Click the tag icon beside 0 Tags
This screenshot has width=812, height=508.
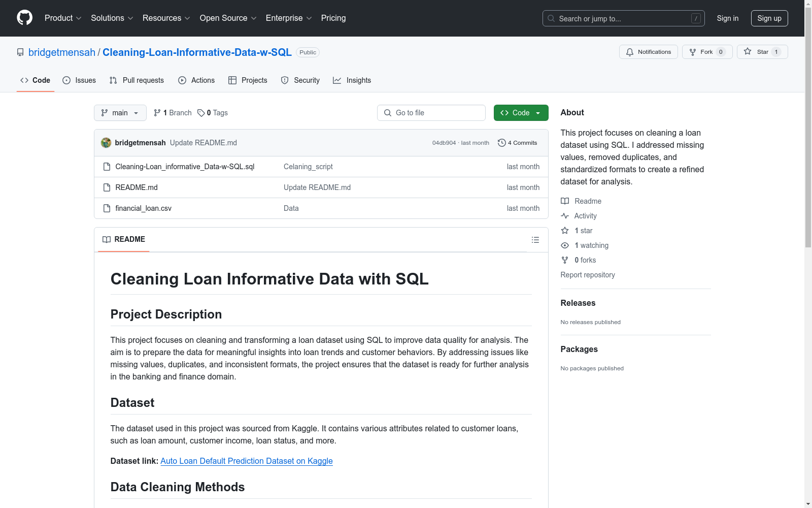click(201, 113)
